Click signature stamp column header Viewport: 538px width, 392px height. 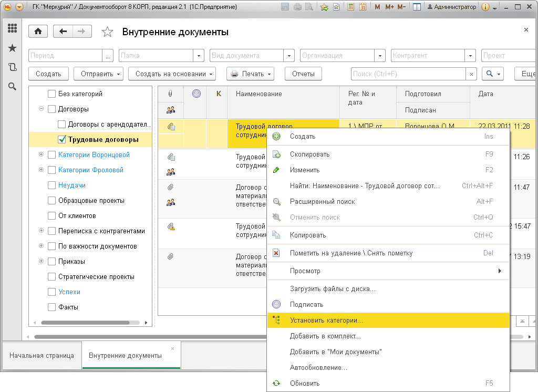(196, 94)
